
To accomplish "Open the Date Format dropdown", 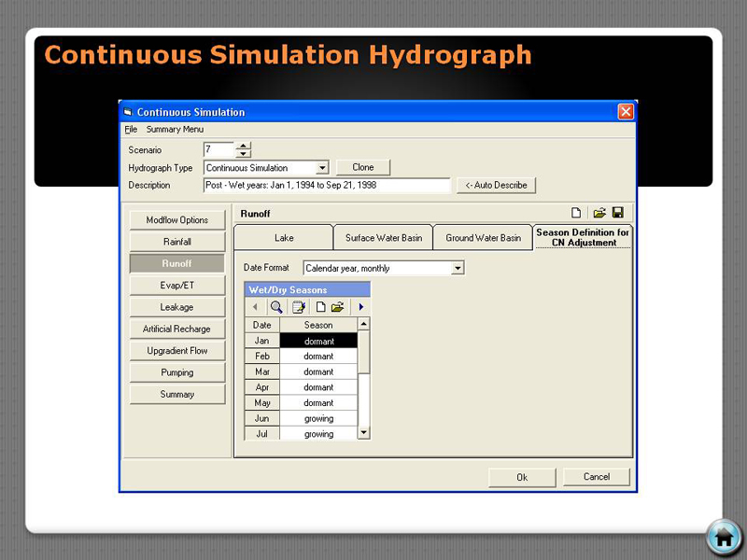I will tap(458, 268).
